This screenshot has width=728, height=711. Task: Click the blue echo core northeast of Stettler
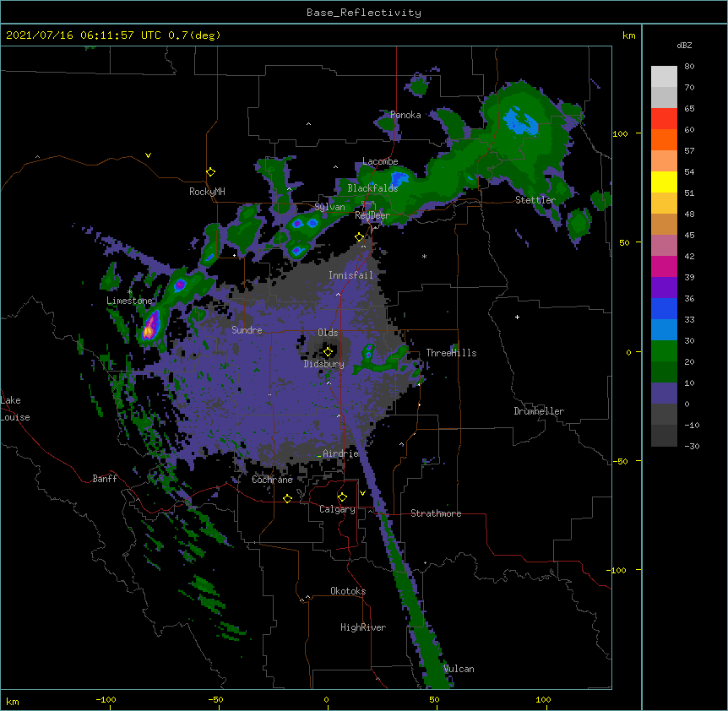pos(520,121)
